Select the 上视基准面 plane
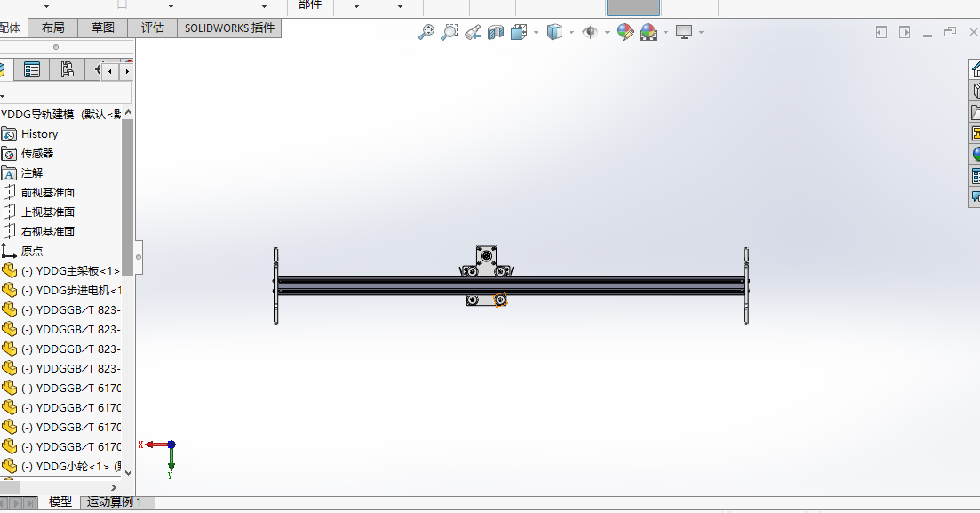 click(38, 212)
